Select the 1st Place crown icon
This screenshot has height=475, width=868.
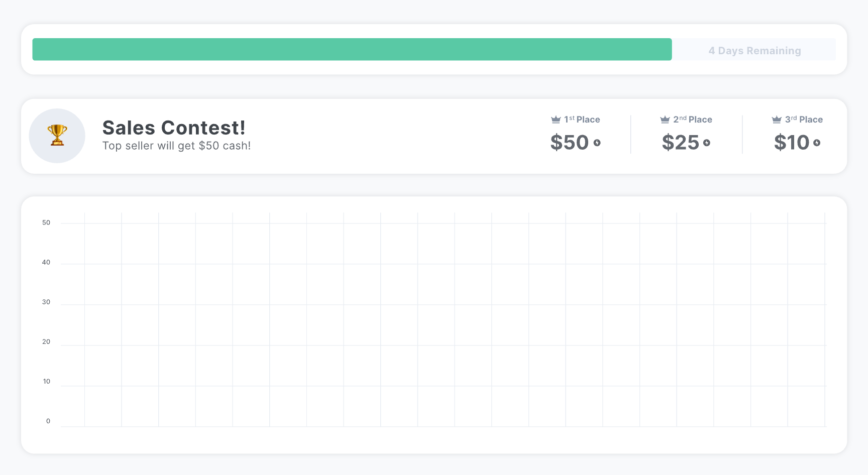(556, 119)
